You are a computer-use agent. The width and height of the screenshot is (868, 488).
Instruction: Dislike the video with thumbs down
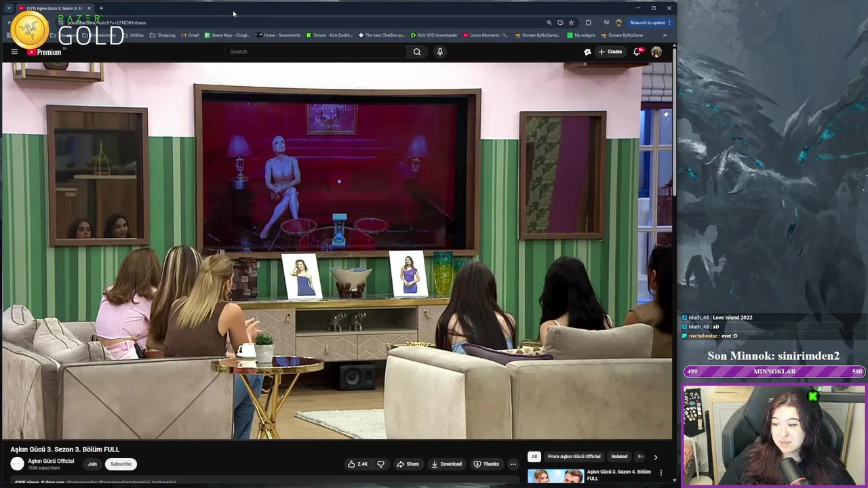coord(380,464)
